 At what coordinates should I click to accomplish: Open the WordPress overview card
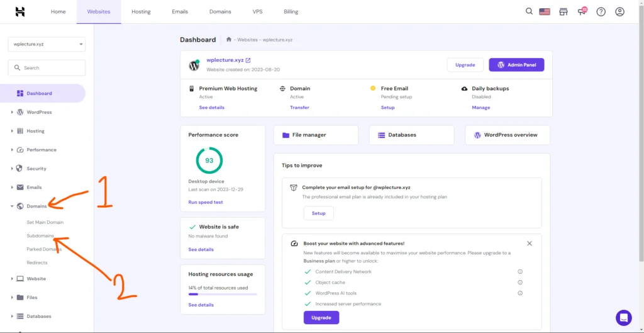(508, 135)
